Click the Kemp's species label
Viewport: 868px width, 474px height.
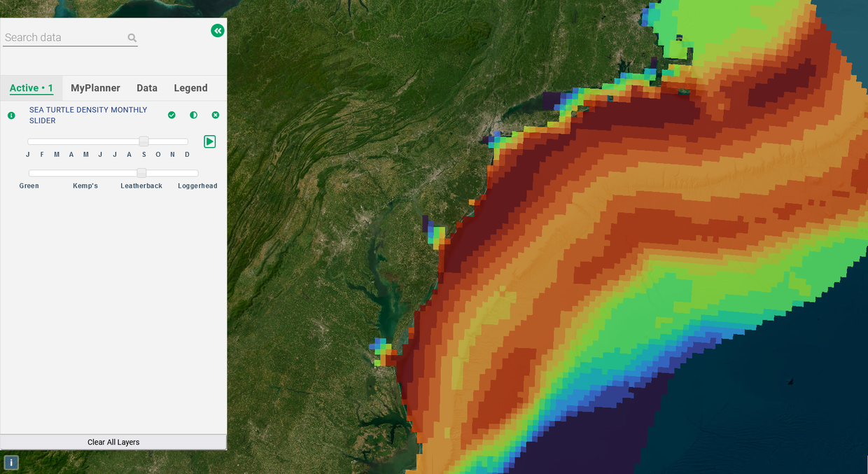pyautogui.click(x=85, y=186)
